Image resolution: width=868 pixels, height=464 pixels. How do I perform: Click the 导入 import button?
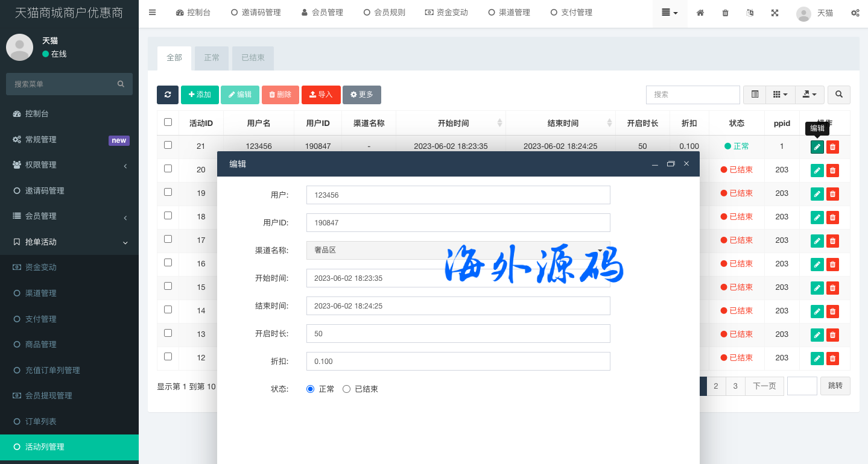(x=321, y=95)
